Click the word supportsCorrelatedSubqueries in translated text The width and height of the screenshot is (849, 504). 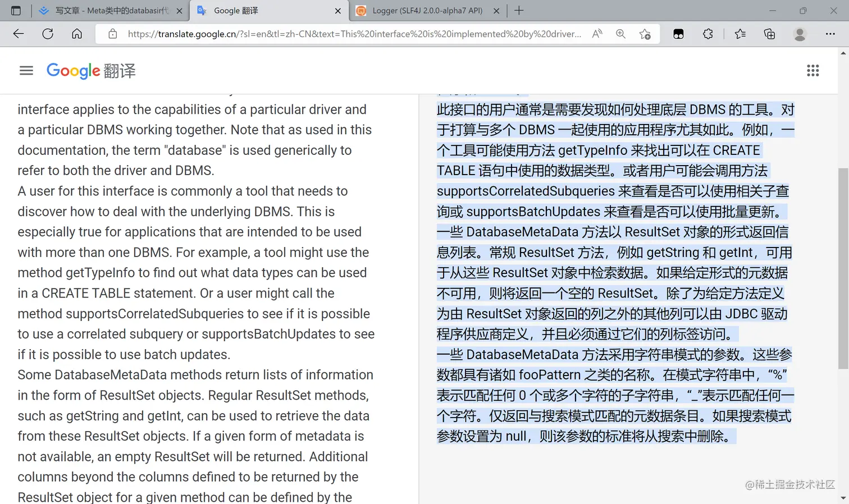click(x=525, y=191)
